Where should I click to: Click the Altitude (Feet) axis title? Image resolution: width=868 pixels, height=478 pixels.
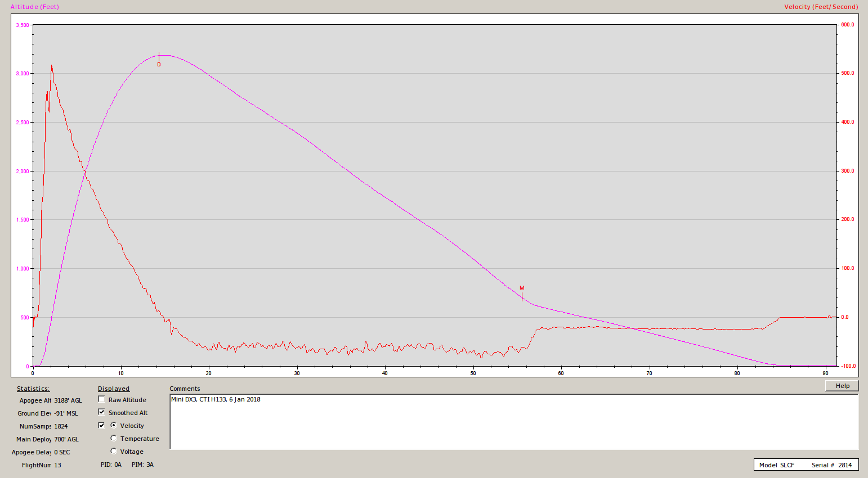click(x=34, y=7)
